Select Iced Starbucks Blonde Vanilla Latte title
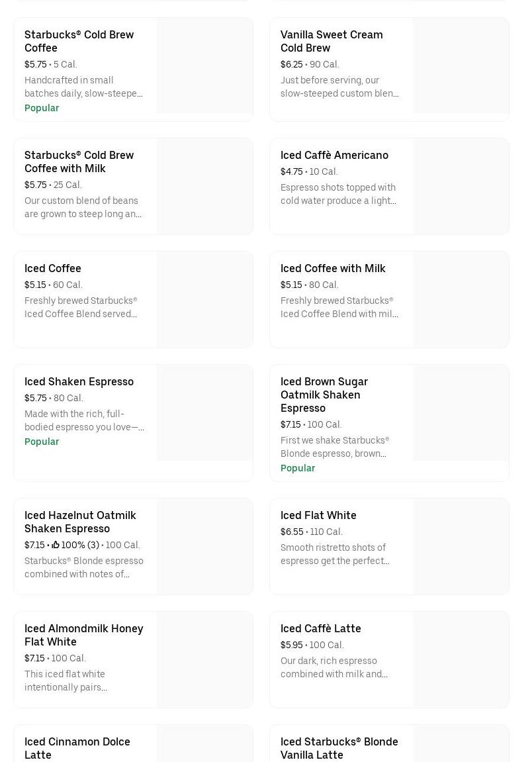This screenshot has height=762, width=532. click(339, 748)
